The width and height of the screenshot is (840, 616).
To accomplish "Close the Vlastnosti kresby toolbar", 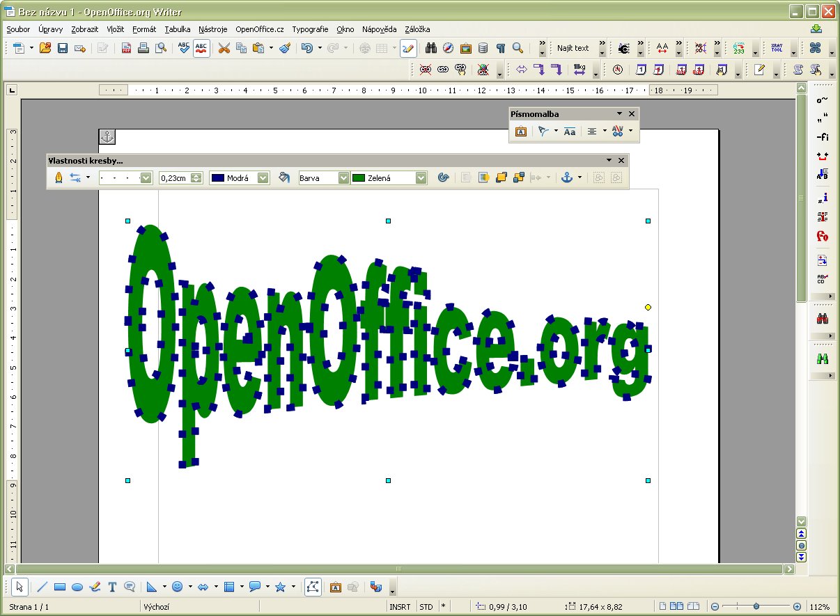I will pyautogui.click(x=621, y=160).
